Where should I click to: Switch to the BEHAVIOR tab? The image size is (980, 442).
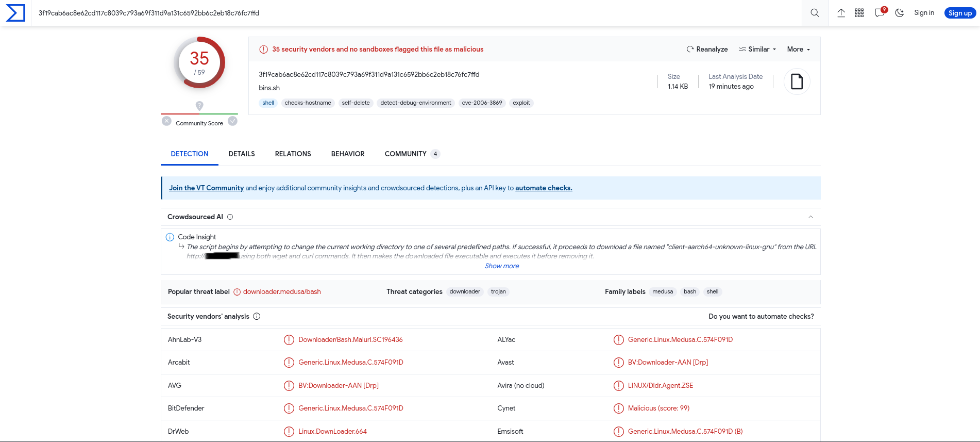[348, 154]
